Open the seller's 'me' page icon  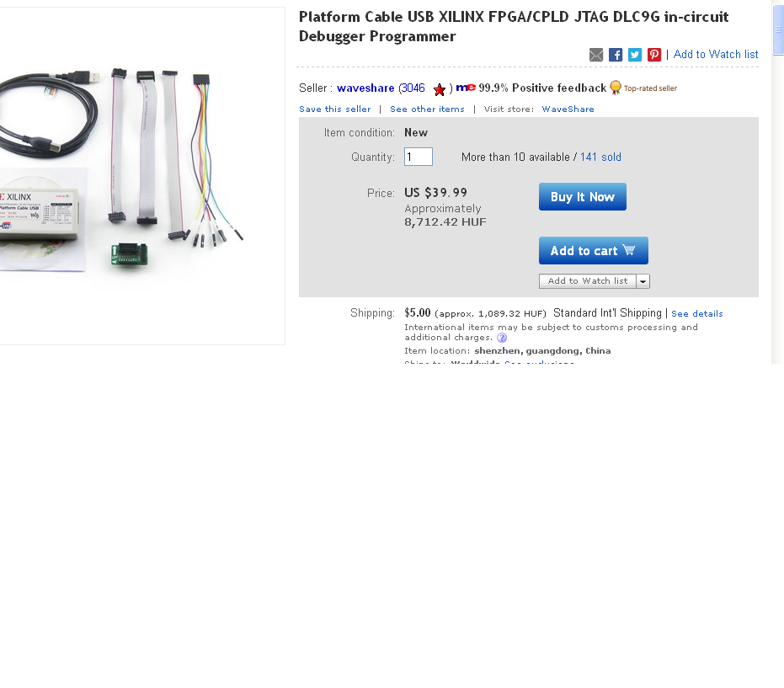[x=466, y=88]
